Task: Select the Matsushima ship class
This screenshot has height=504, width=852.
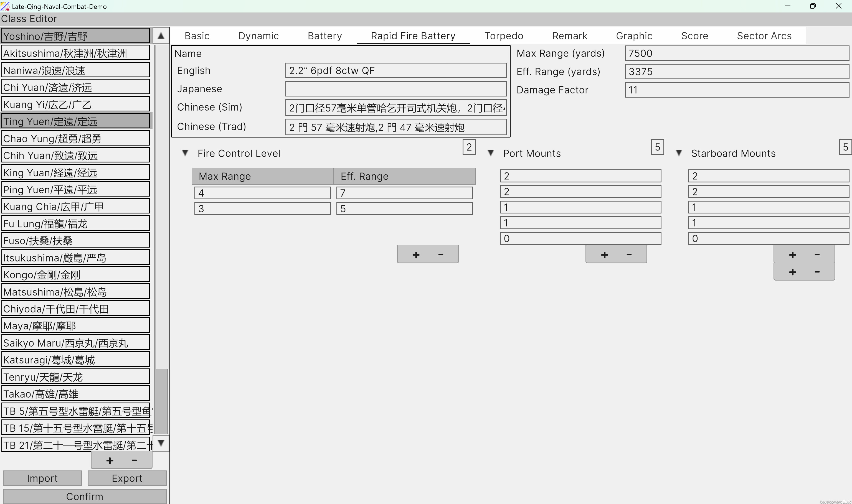Action: 75,291
